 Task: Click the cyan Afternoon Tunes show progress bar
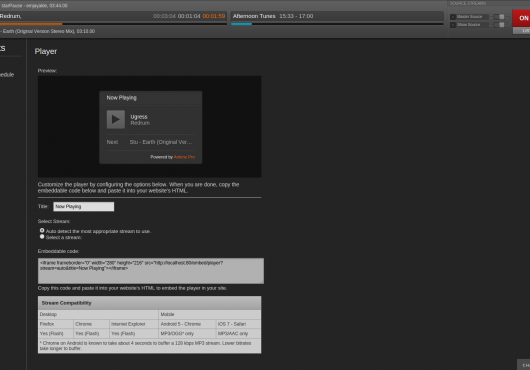tap(241, 24)
